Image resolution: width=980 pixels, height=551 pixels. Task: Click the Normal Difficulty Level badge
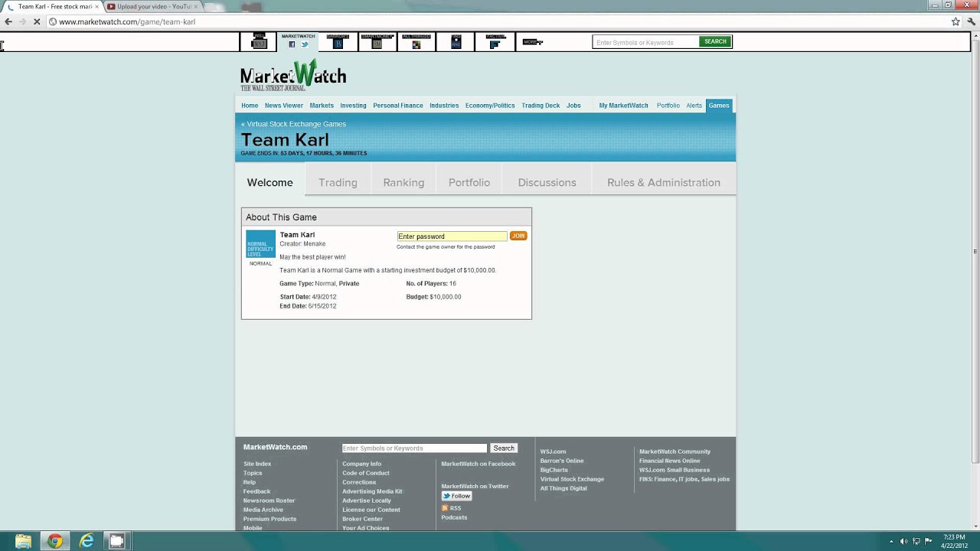(260, 244)
